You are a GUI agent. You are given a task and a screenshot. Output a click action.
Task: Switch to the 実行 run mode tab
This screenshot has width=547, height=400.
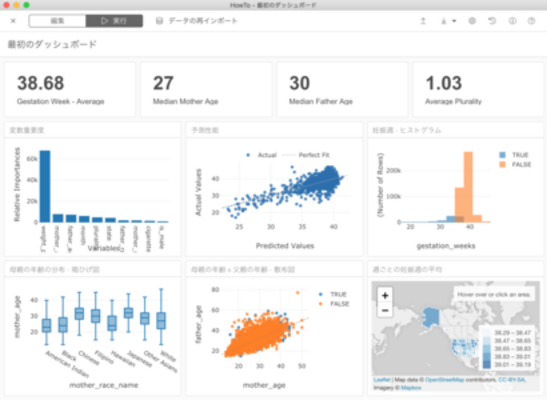pos(114,21)
